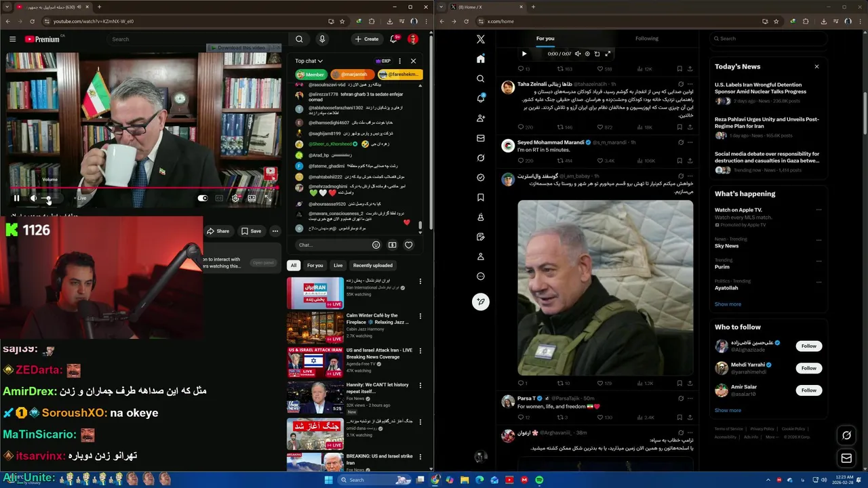Focus the YouTube search field
This screenshot has width=868, height=488.
pyautogui.click(x=197, y=39)
